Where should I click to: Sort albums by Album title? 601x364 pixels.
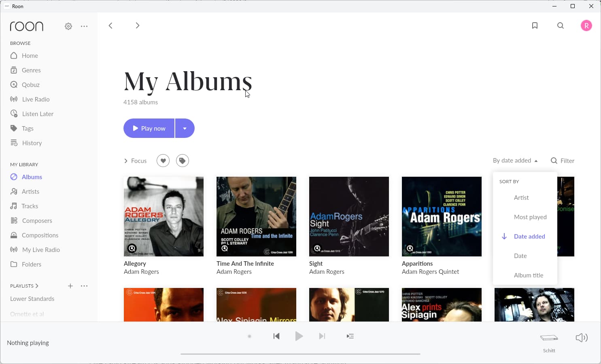tap(528, 275)
